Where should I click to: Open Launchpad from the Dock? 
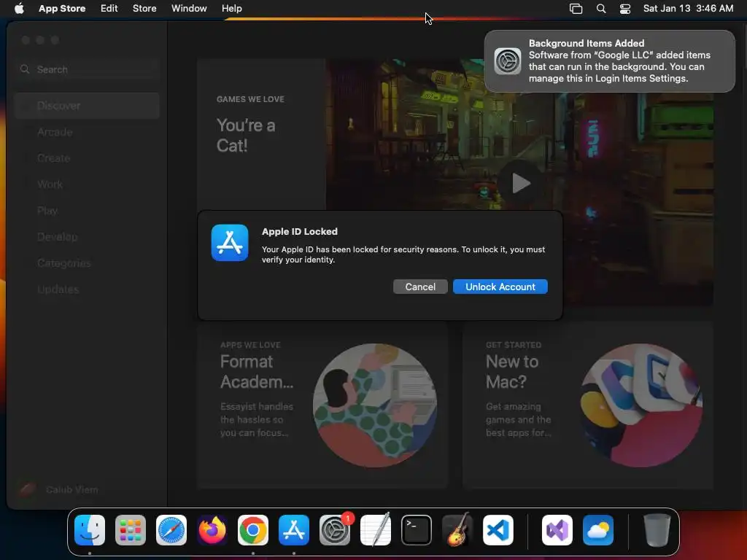131,530
